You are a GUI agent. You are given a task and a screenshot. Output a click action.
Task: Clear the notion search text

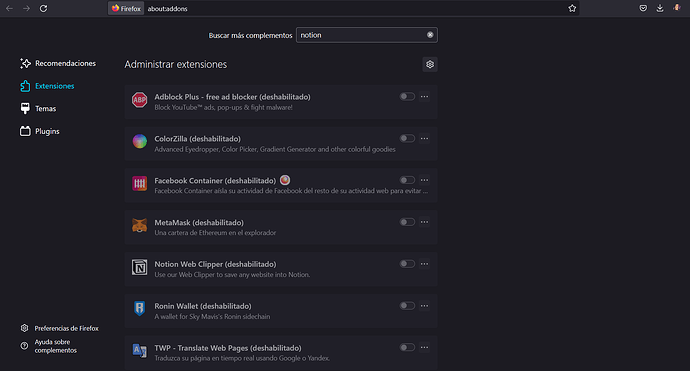[430, 35]
